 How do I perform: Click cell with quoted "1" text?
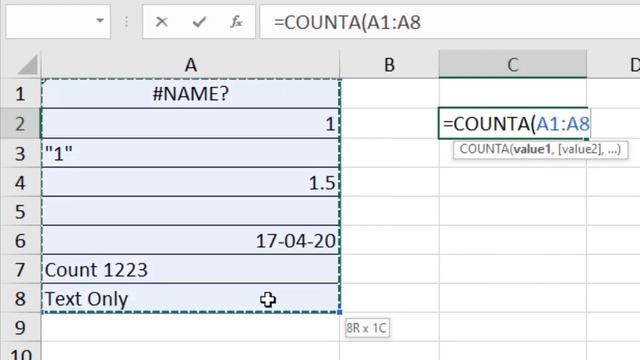(x=191, y=153)
